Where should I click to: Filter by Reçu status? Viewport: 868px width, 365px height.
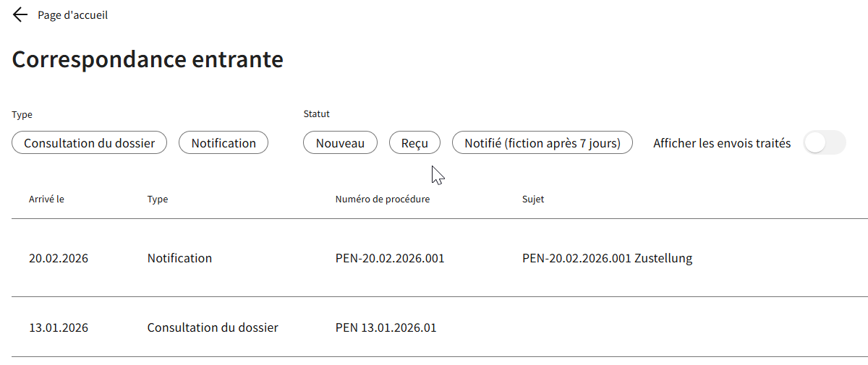[414, 143]
